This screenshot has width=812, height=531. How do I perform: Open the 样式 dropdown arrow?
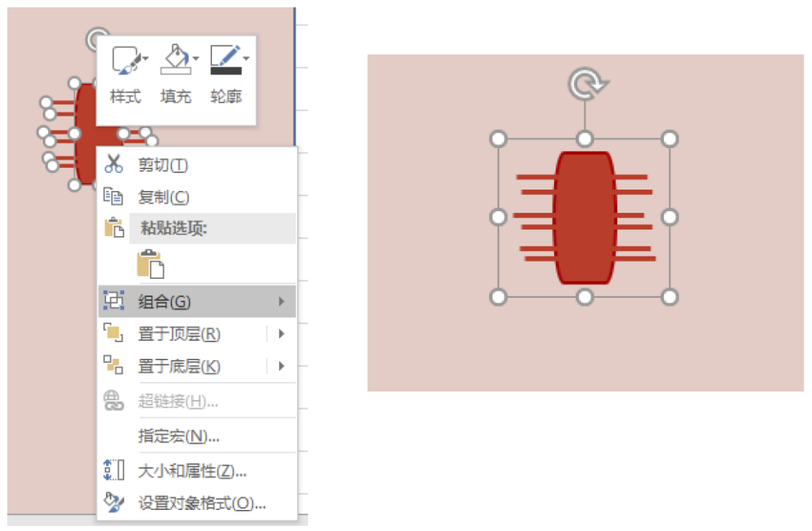coord(146,59)
